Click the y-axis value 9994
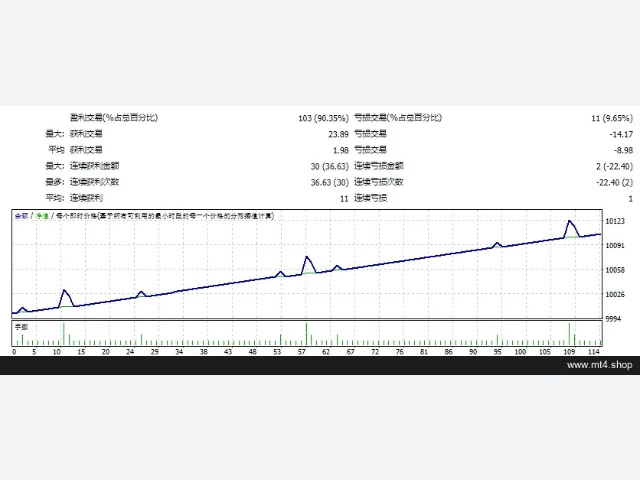 (613, 319)
